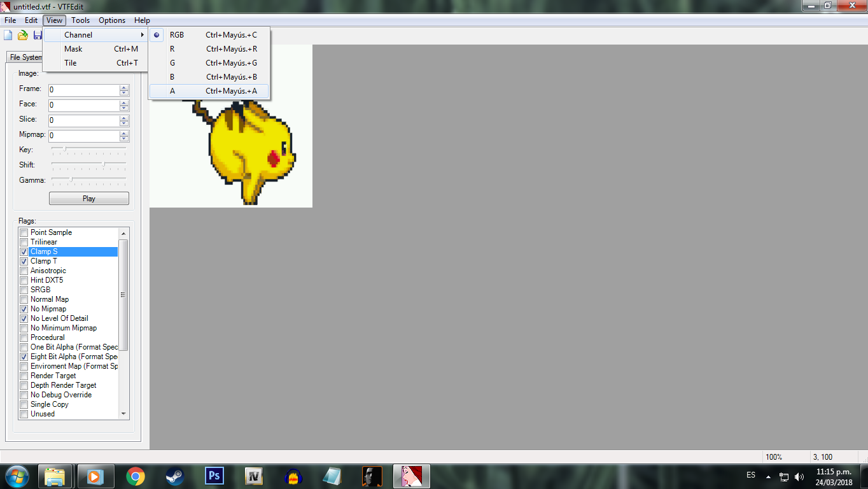Click the VTFEdit taskbar button
The image size is (868, 489).
pyautogui.click(x=412, y=476)
